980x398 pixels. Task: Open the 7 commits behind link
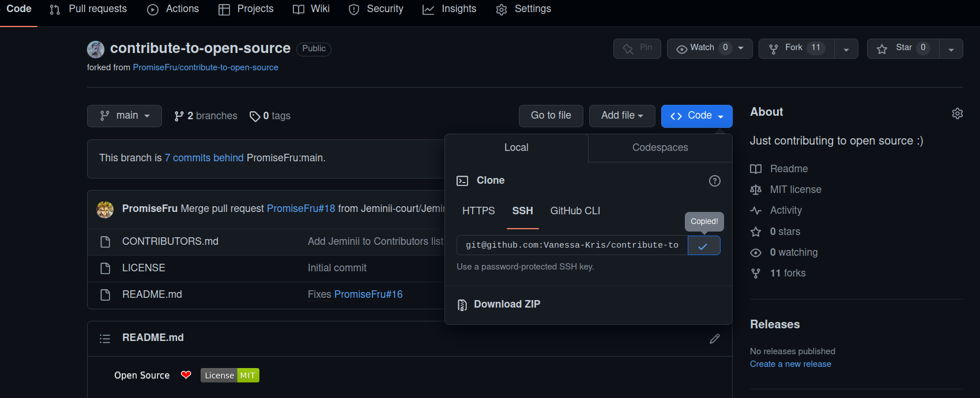tap(204, 158)
